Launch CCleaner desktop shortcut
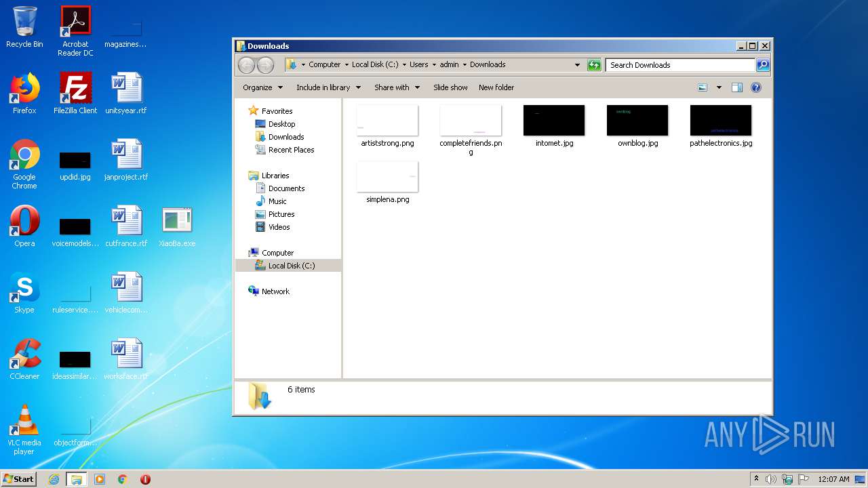The height and width of the screenshot is (488, 868). click(x=24, y=359)
